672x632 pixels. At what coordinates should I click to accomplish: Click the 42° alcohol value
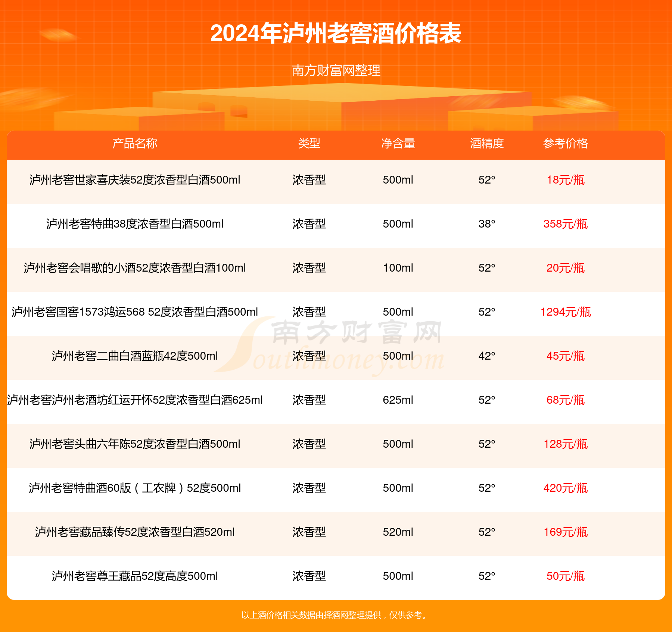(x=487, y=356)
